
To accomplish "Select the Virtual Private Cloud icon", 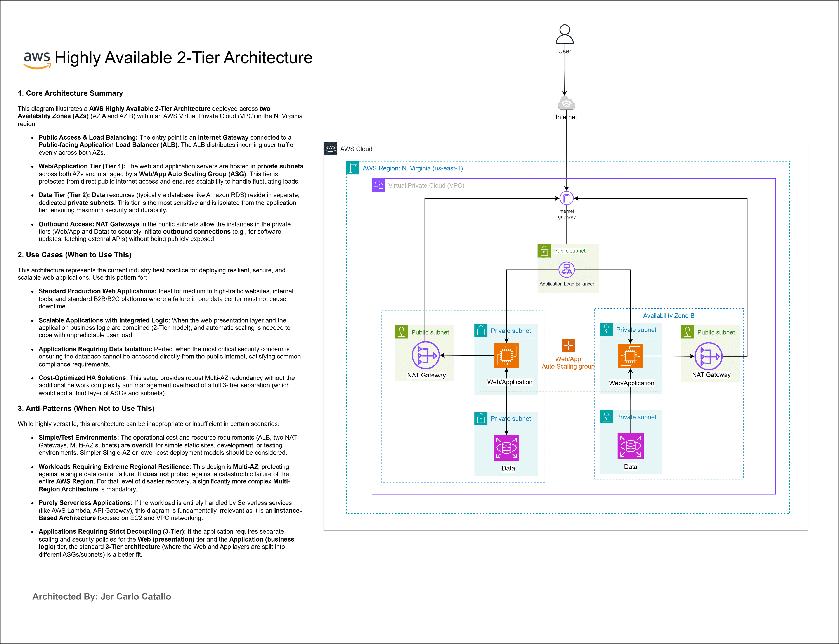I will pyautogui.click(x=378, y=185).
